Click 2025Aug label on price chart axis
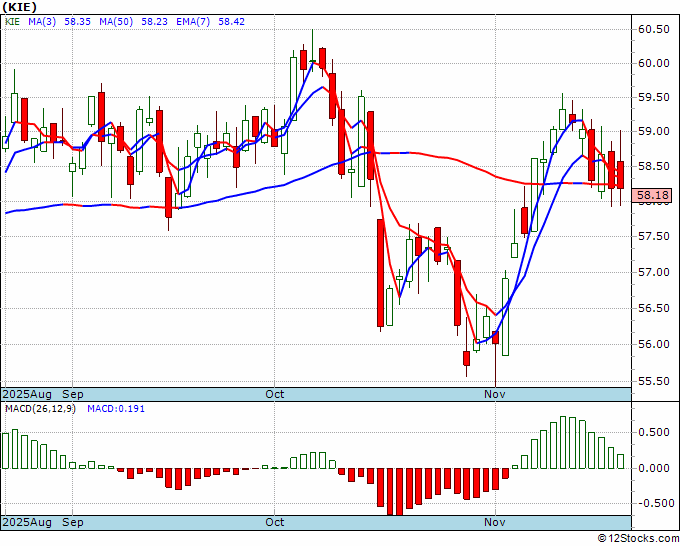The image size is (680, 546). click(27, 394)
